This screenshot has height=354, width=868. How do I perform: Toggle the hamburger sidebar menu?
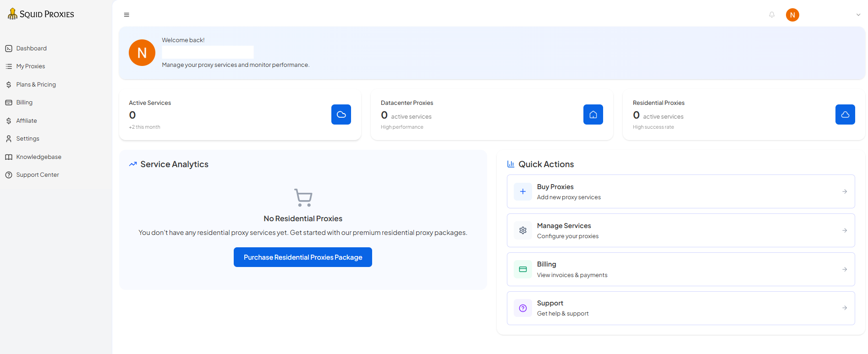pyautogui.click(x=126, y=15)
